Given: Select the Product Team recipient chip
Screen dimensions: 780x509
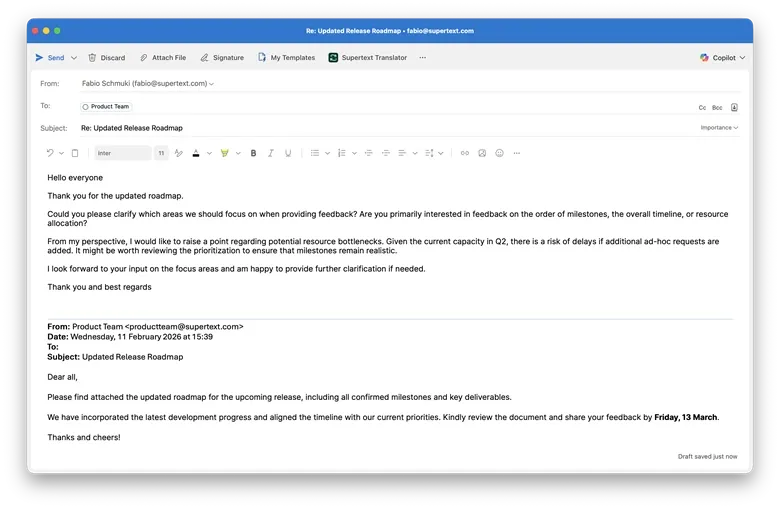Looking at the screenshot, I should click(106, 106).
